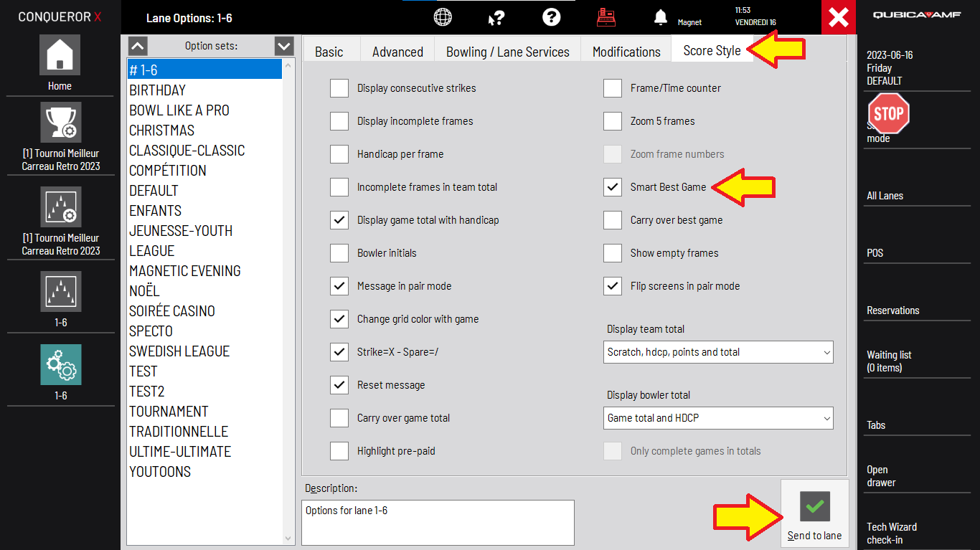This screenshot has height=550, width=980.
Task: Toggle Handicap per frame checkbox
Action: tap(339, 154)
